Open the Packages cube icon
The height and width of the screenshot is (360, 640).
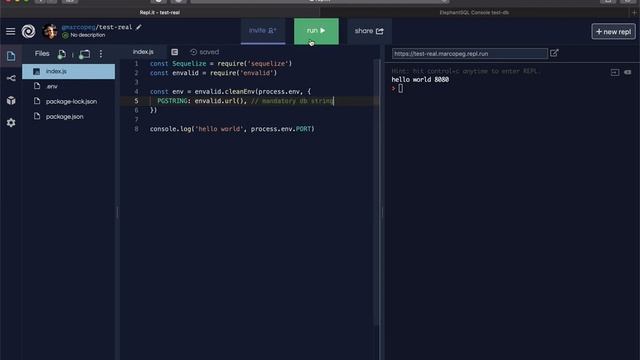click(11, 100)
